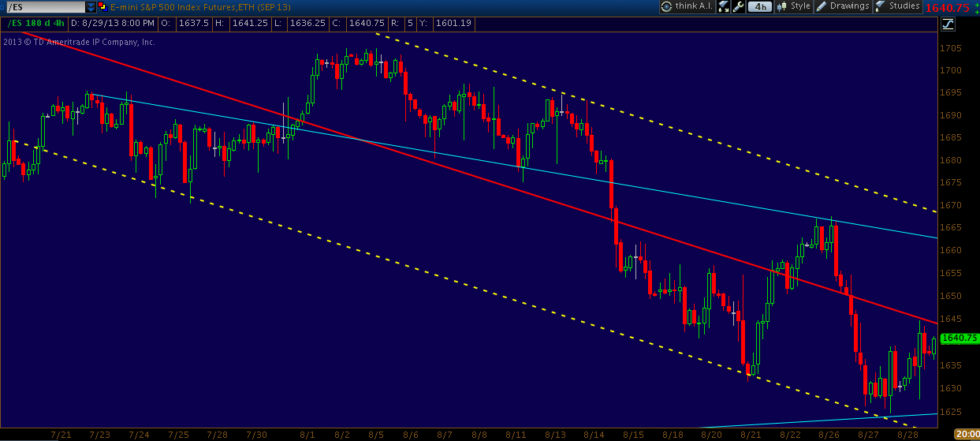Click the 1650 price axis label
This screenshot has height=441, width=980.
click(x=951, y=296)
